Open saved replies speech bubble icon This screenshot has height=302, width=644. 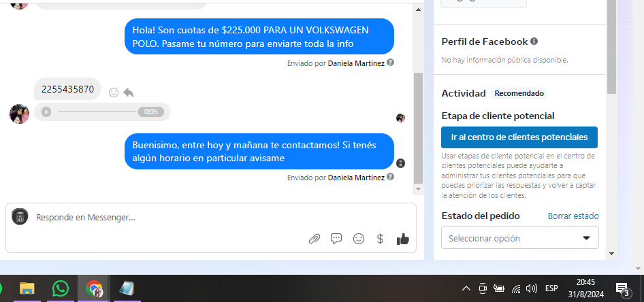(336, 238)
